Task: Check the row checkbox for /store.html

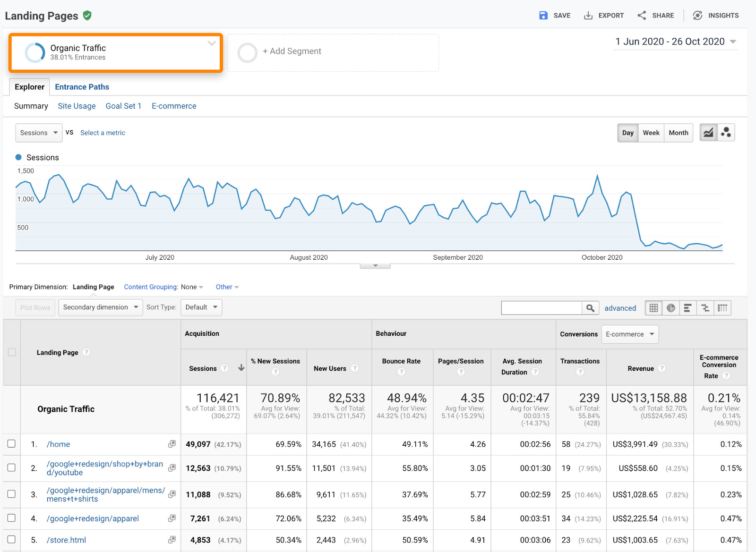Action: coord(12,540)
